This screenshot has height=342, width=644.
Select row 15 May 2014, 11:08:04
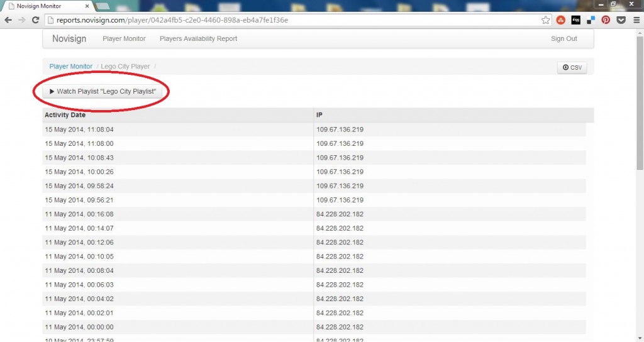(x=314, y=130)
